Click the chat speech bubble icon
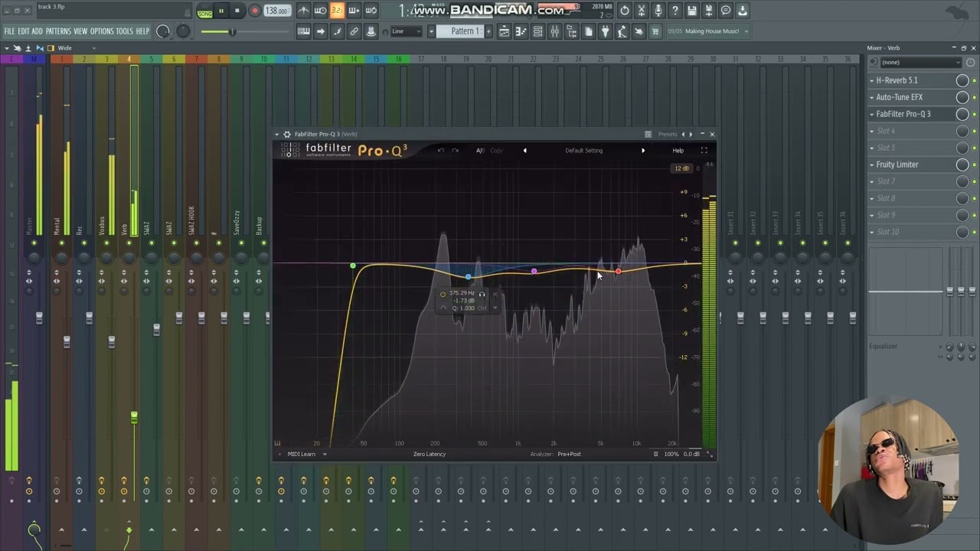980x551 pixels. pyautogui.click(x=726, y=11)
